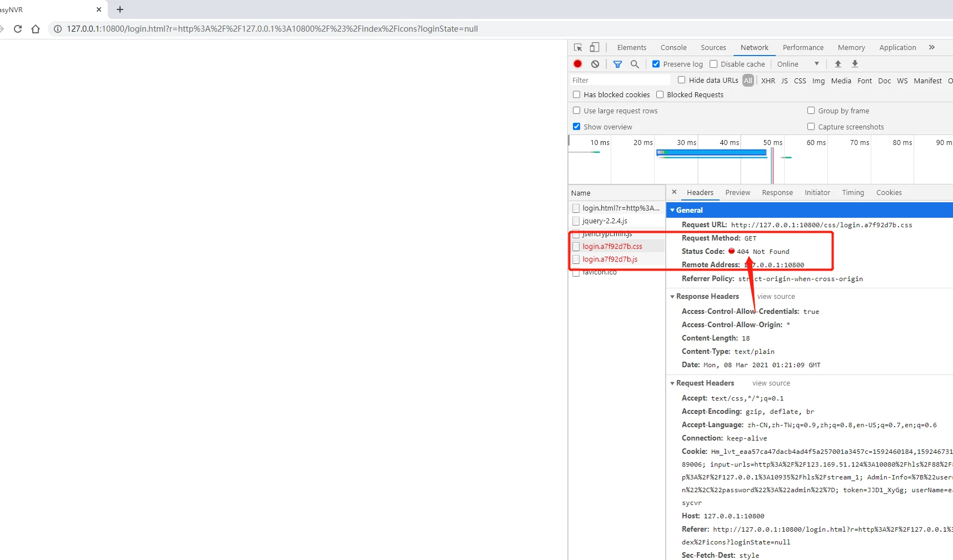The image size is (953, 560).
Task: Open the Online throttling dropdown
Action: (798, 64)
